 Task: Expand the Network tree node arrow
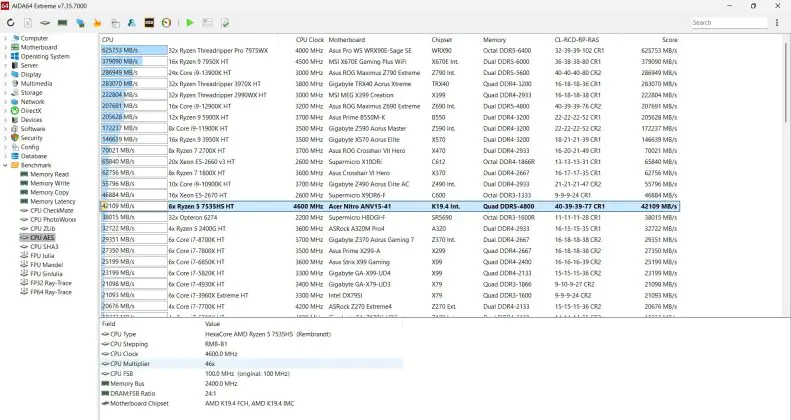(5, 102)
